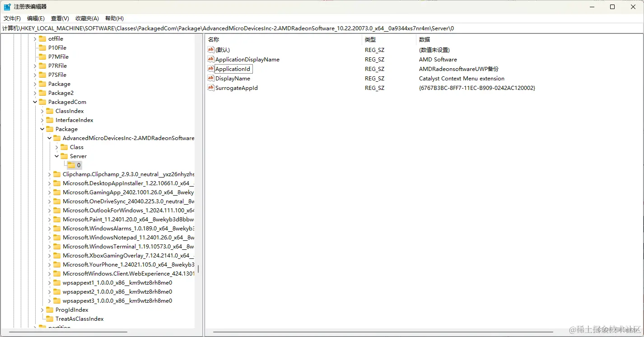
Task: Expand the ClassIndex tree node
Action: pyautogui.click(x=42, y=111)
